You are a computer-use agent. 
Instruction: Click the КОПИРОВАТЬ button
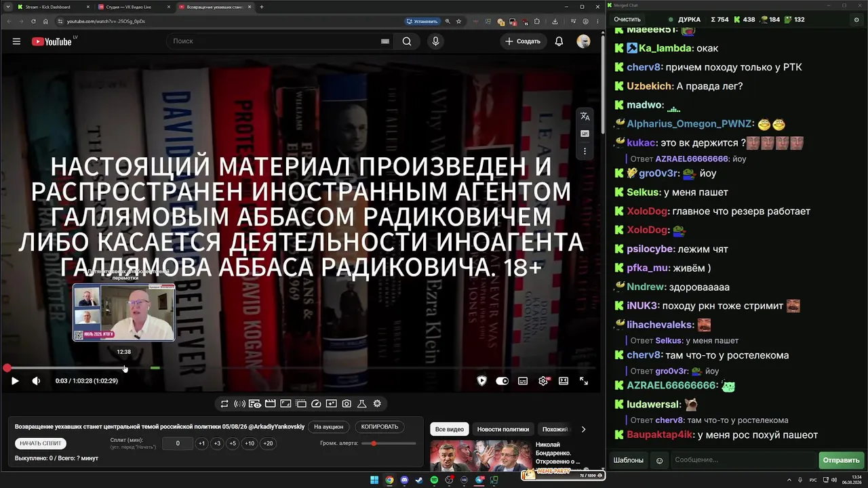pyautogui.click(x=380, y=427)
